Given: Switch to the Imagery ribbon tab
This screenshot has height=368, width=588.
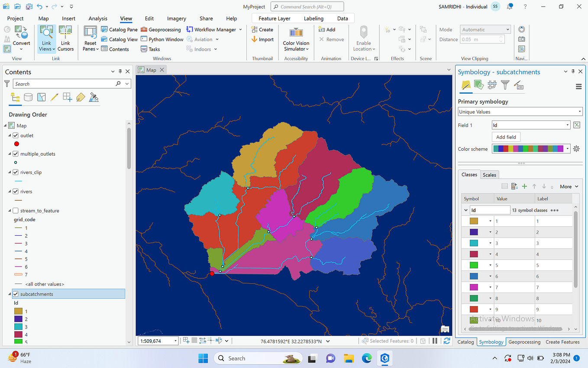Looking at the screenshot, I should pyautogui.click(x=176, y=18).
